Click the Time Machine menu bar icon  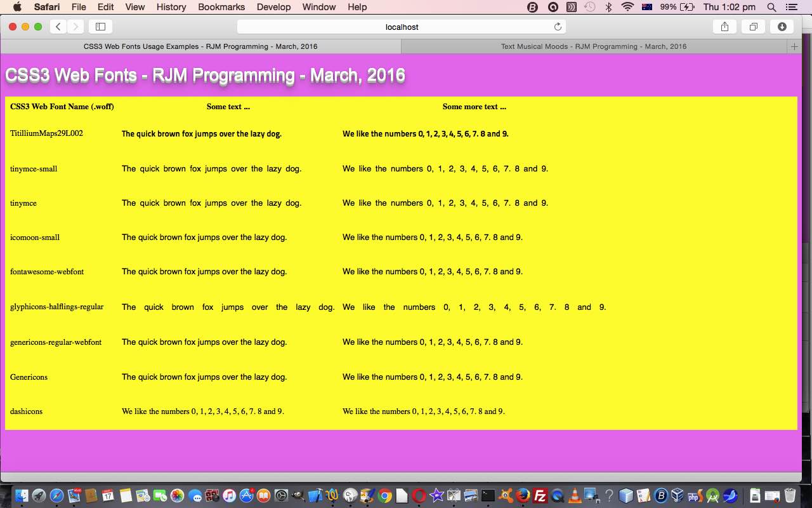pos(590,7)
